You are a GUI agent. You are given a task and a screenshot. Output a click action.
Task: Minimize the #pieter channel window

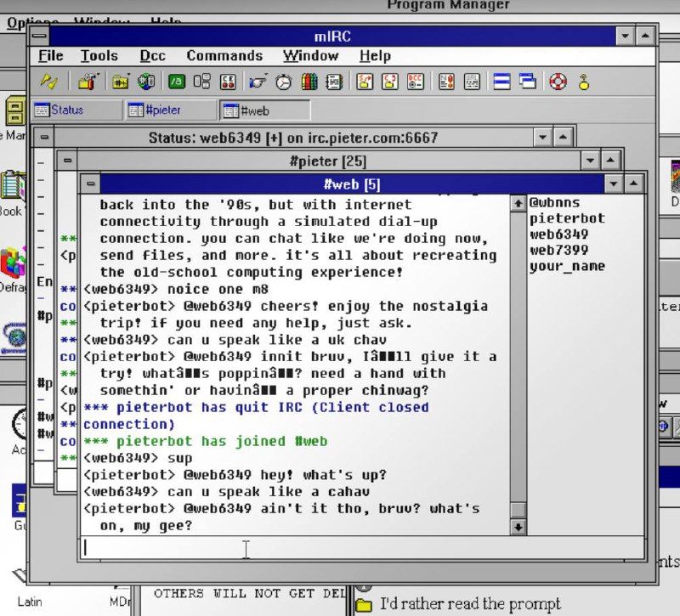point(590,161)
